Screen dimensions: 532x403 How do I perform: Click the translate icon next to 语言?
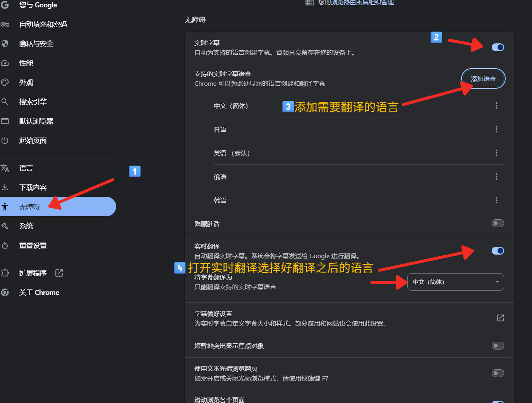5,168
